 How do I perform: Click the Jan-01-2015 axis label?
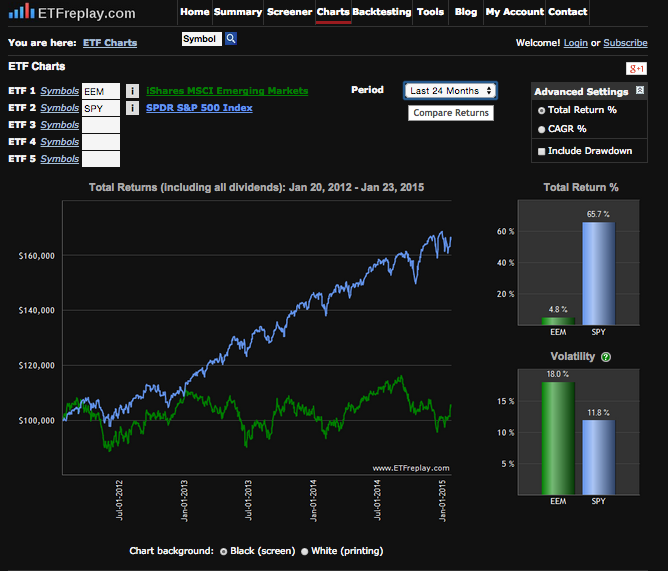click(x=443, y=500)
